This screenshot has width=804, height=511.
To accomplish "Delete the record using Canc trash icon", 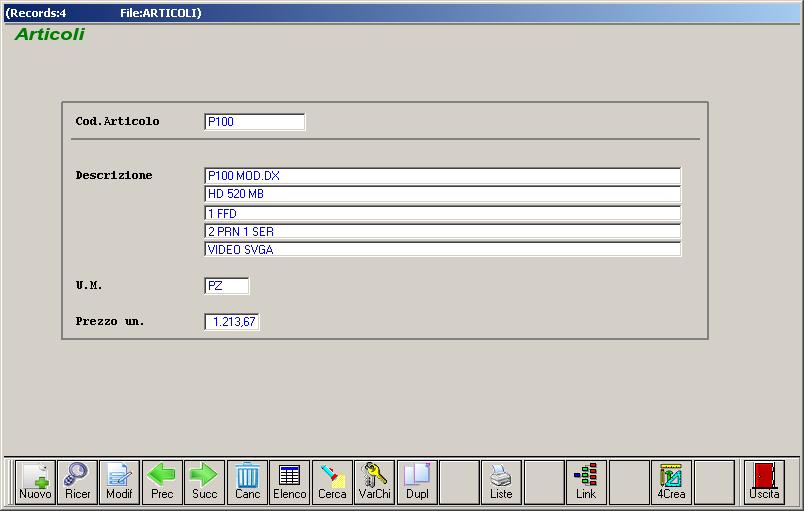I will 247,481.
